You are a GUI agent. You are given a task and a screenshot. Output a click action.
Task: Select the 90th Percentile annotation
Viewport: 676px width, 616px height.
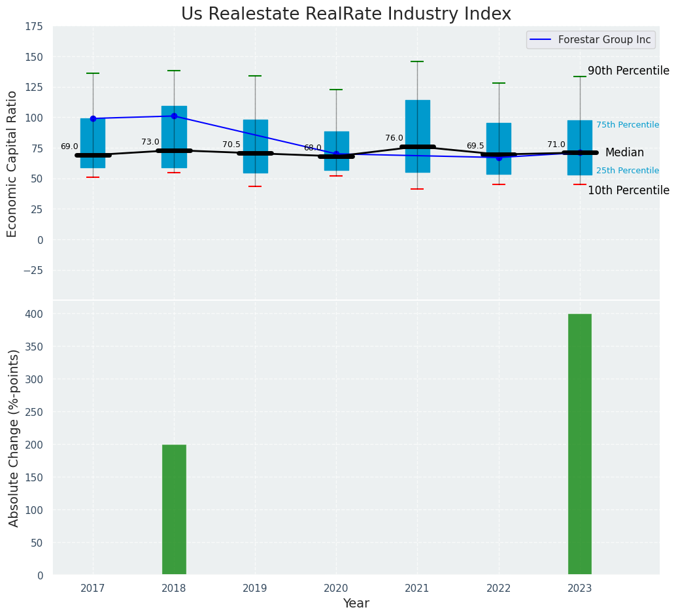(x=628, y=71)
